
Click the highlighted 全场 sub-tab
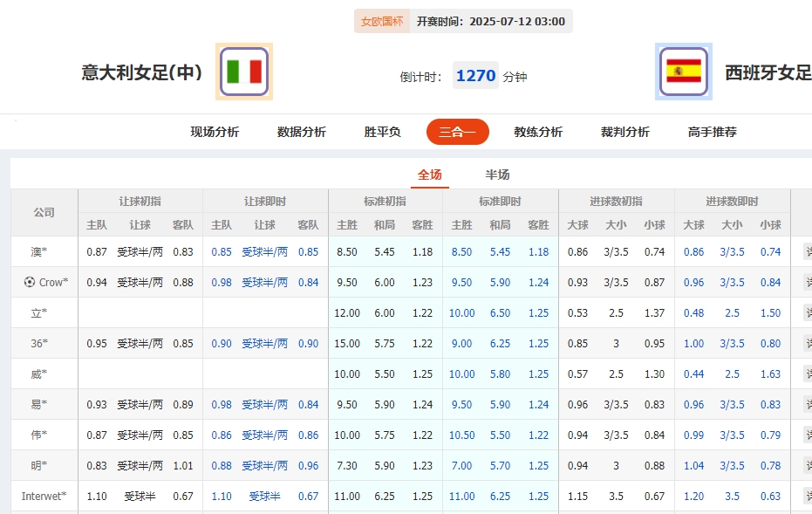[428, 175]
